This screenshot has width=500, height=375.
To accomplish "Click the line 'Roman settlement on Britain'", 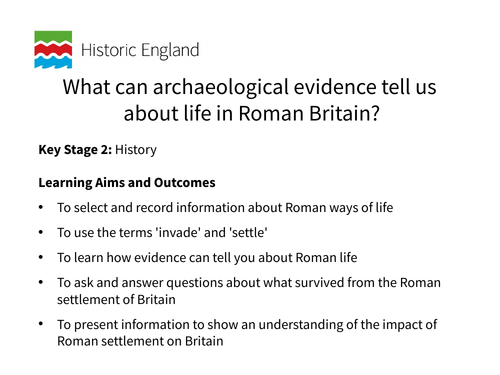I will click(140, 341).
